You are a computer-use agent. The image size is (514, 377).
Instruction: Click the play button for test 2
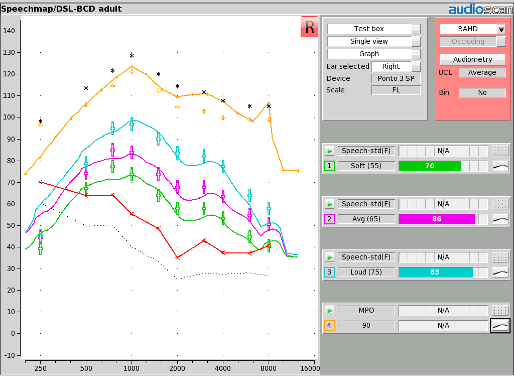pyautogui.click(x=329, y=204)
